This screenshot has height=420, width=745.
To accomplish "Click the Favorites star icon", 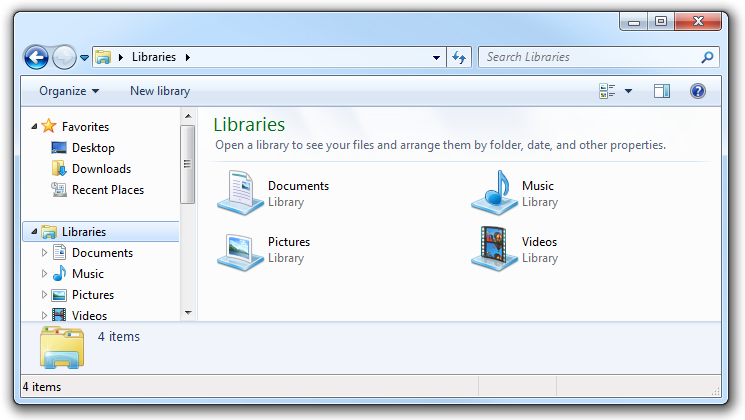I will point(49,126).
